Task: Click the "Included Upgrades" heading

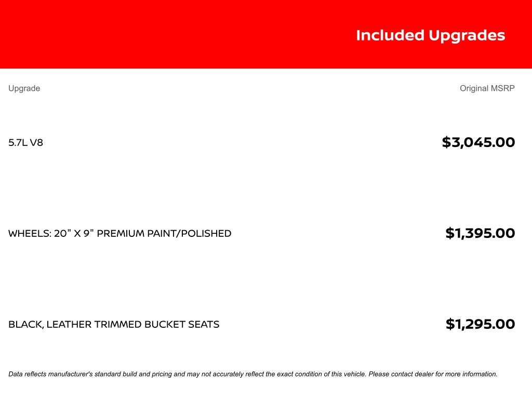Action: 430,35
